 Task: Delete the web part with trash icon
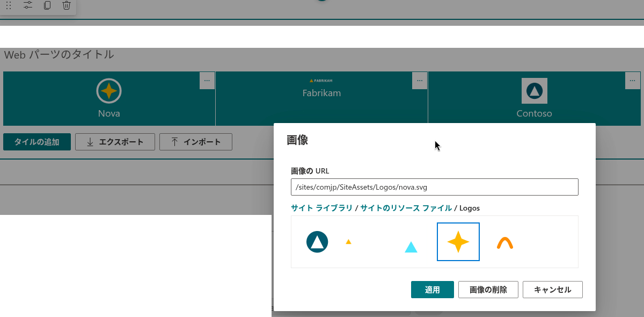point(67,5)
